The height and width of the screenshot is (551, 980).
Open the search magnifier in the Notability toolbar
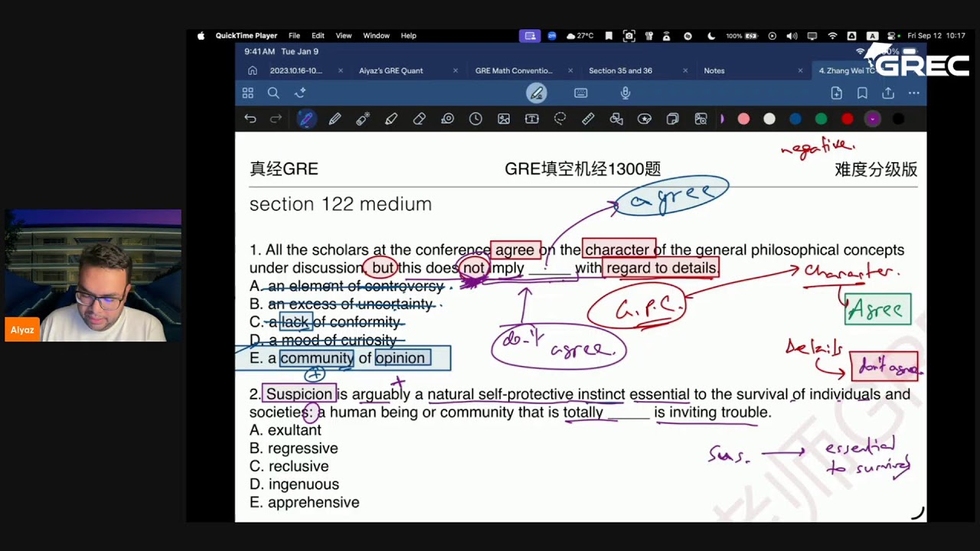(273, 93)
